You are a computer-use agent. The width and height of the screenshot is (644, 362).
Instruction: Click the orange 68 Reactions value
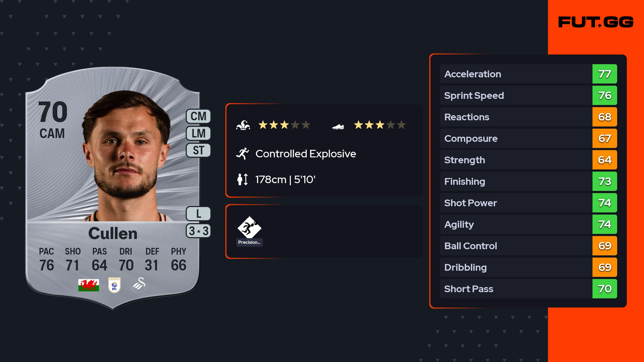605,117
